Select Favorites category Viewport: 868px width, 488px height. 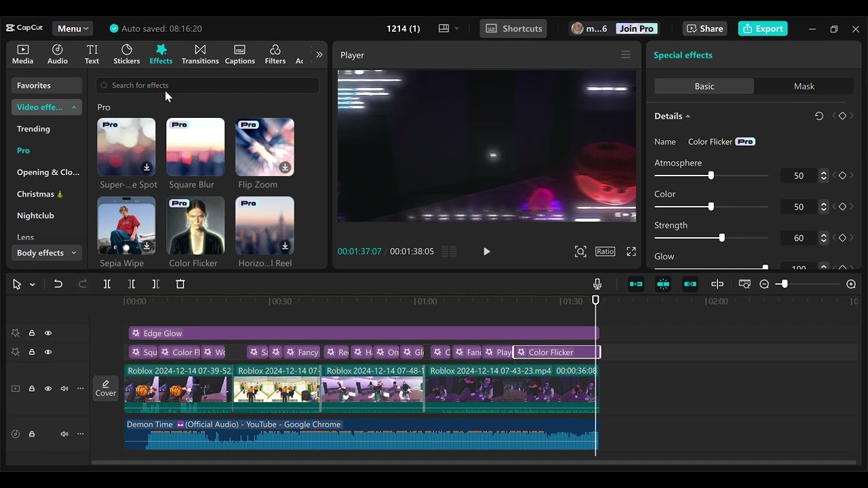[47, 85]
